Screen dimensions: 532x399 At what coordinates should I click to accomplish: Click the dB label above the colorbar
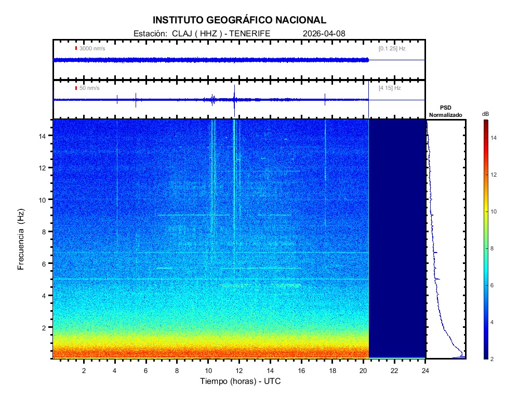point(485,114)
